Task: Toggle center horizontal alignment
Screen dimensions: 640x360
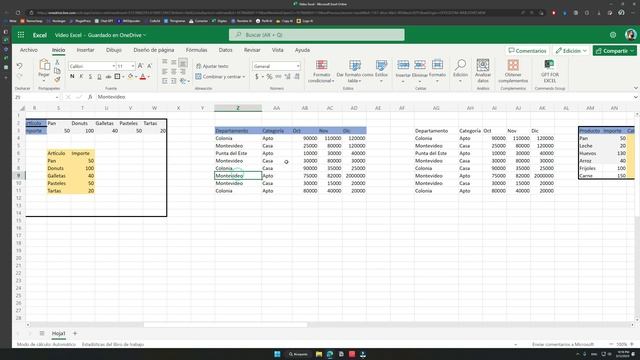Action: [x=174, y=71]
